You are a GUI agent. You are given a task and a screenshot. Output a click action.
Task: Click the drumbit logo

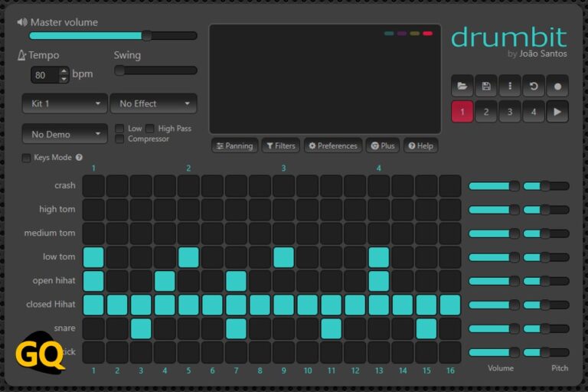click(509, 38)
